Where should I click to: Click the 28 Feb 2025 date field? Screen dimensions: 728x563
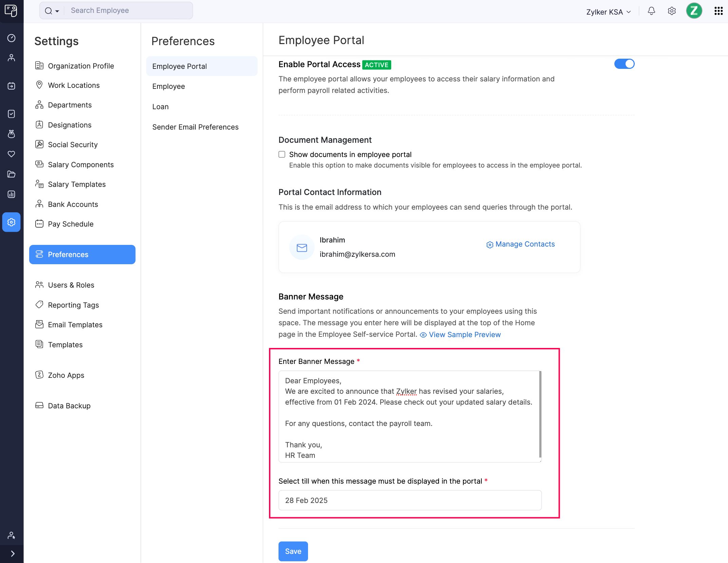tap(409, 500)
